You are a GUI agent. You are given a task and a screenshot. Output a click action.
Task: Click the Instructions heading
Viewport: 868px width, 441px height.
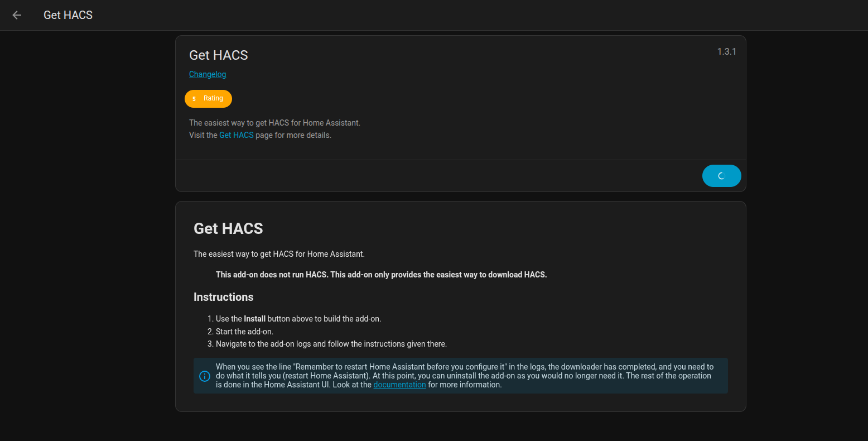[223, 297]
